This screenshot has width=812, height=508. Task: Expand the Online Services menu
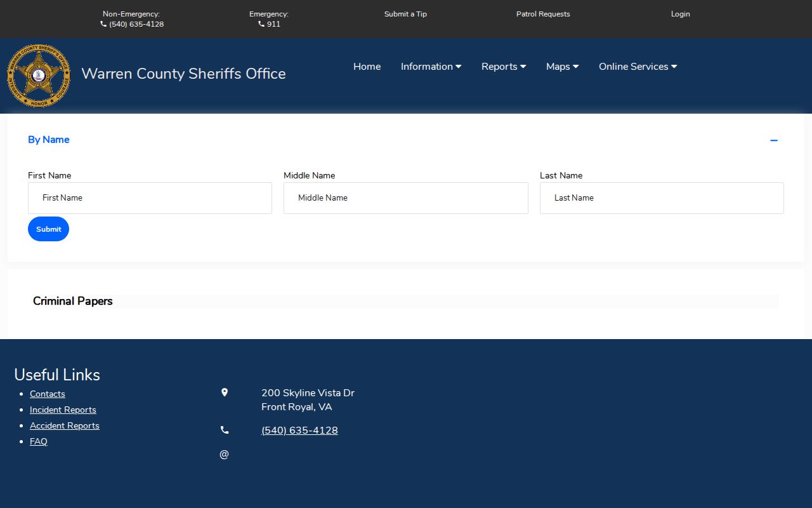click(x=638, y=67)
